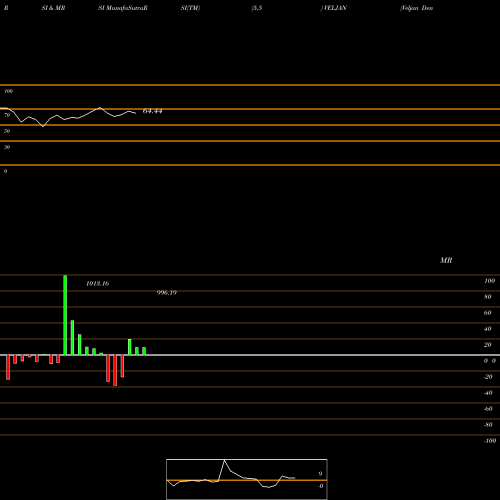Click the tallest green MR histogram bar

65,315
